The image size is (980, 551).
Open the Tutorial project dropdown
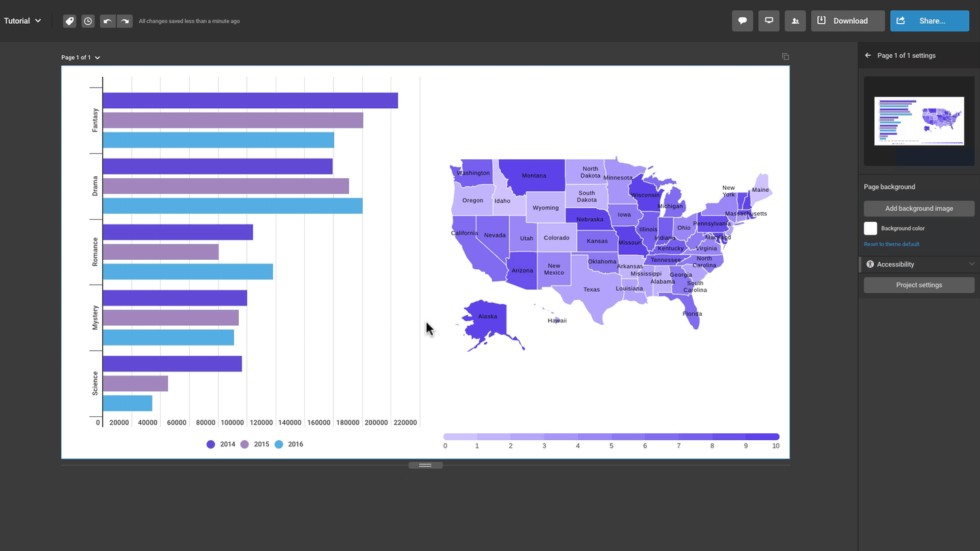tap(22, 21)
